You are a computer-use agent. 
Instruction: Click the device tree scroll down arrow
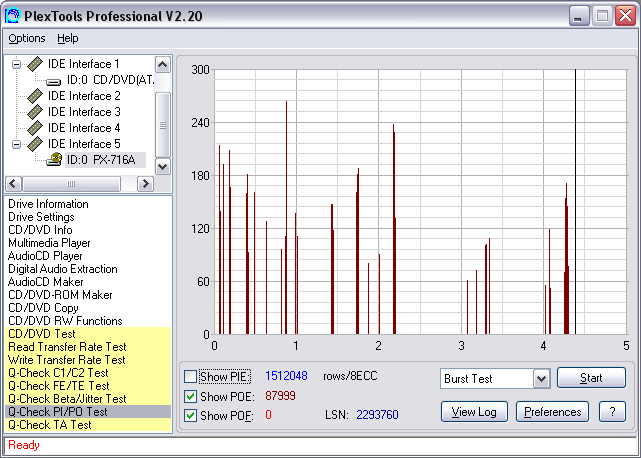click(x=163, y=166)
